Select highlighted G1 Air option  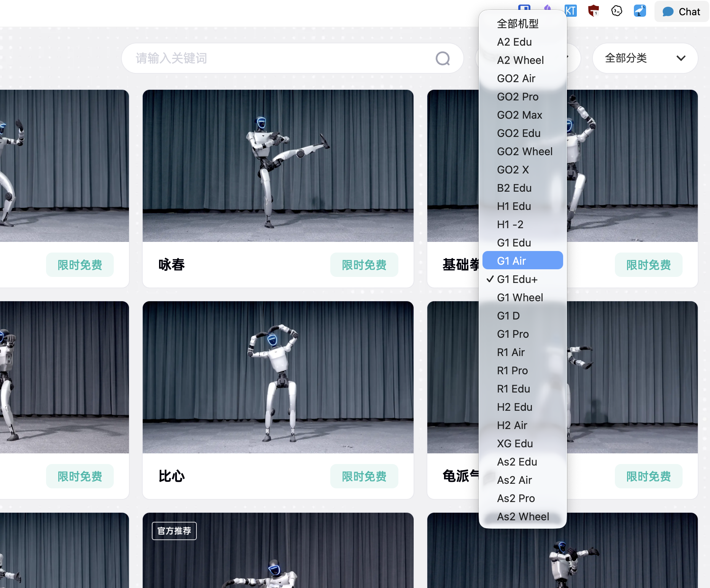(522, 261)
